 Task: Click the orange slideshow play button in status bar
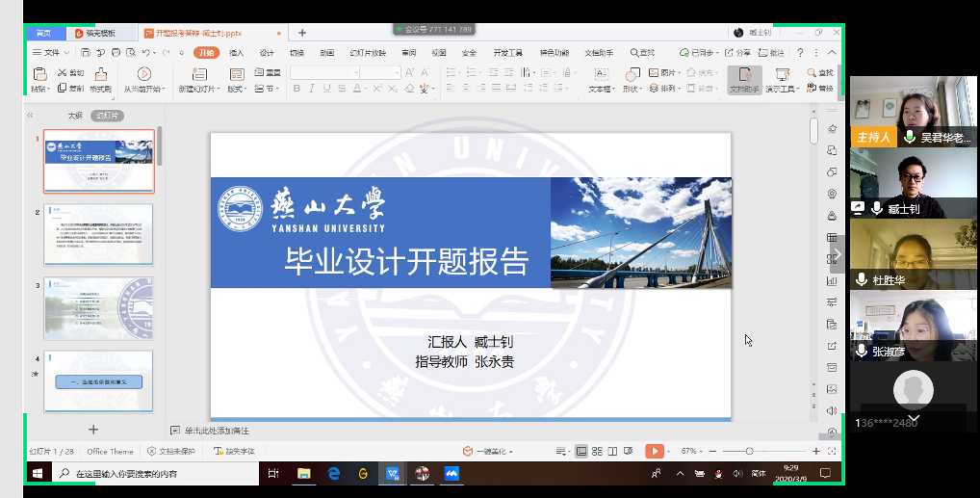(655, 451)
